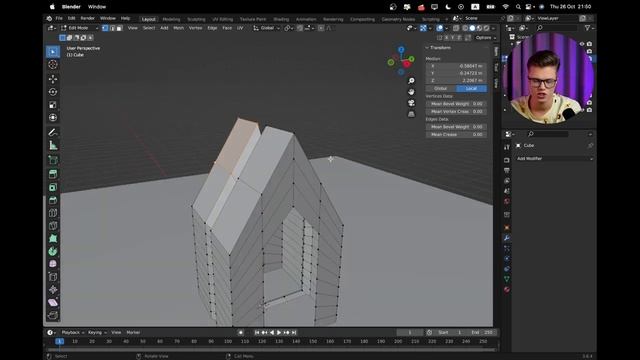The width and height of the screenshot is (640, 360).
Task: Open the Add Modifier dropdown
Action: coord(554,158)
